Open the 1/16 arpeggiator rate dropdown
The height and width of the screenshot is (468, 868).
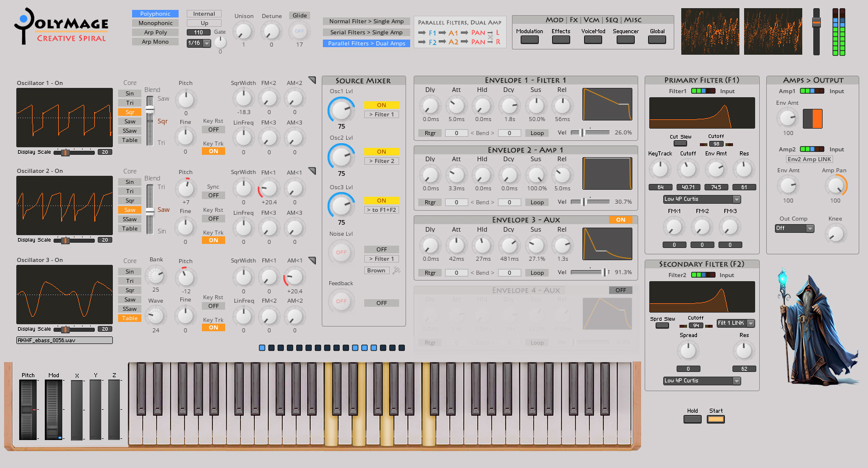coord(198,42)
